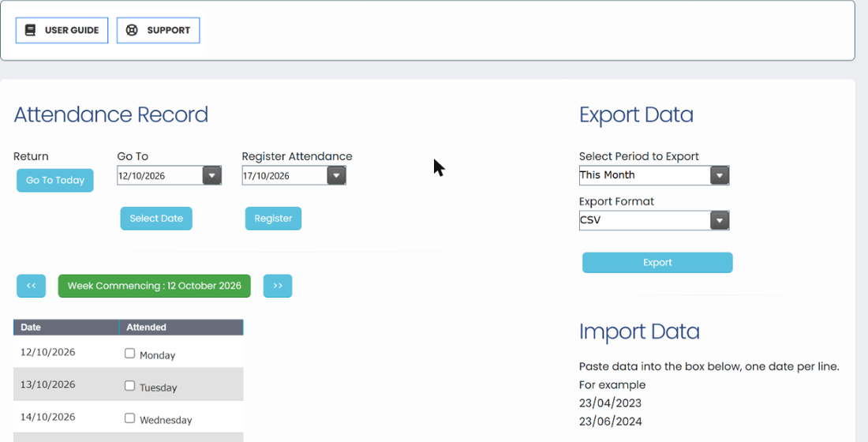Click the Export button
The height and width of the screenshot is (442, 868).
pyautogui.click(x=657, y=263)
